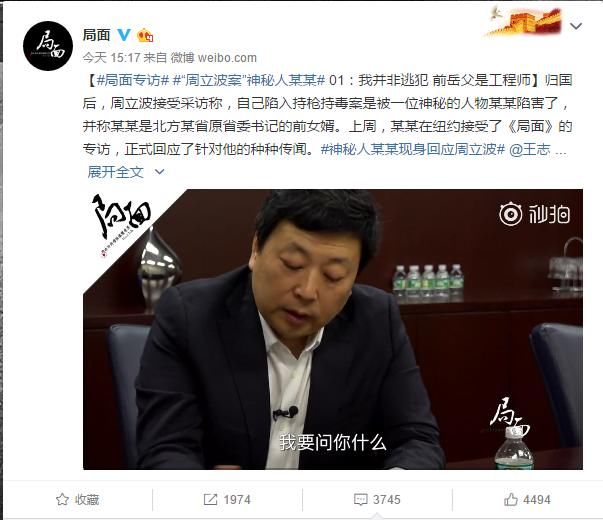Open hashtag #"周立波案"神秘人某某#
This screenshot has height=520, width=603.
(x=249, y=80)
